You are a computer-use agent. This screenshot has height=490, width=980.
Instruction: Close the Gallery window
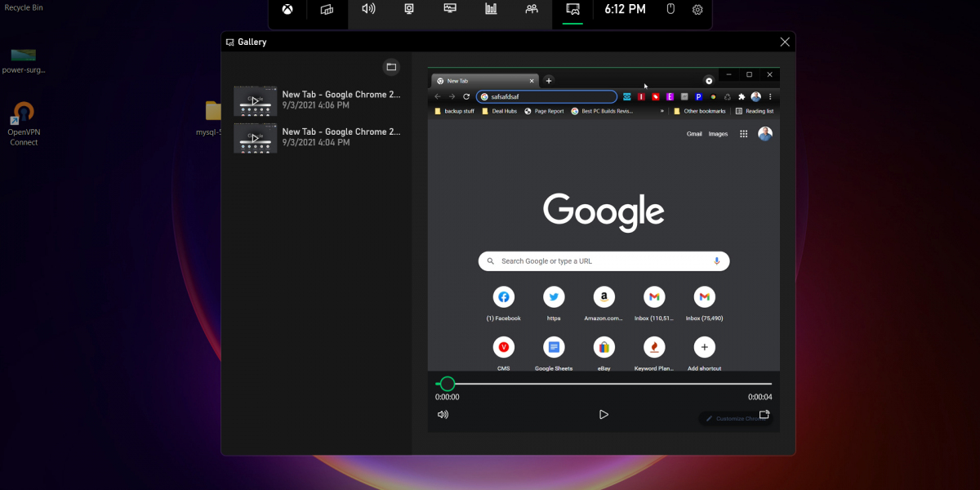(x=785, y=42)
